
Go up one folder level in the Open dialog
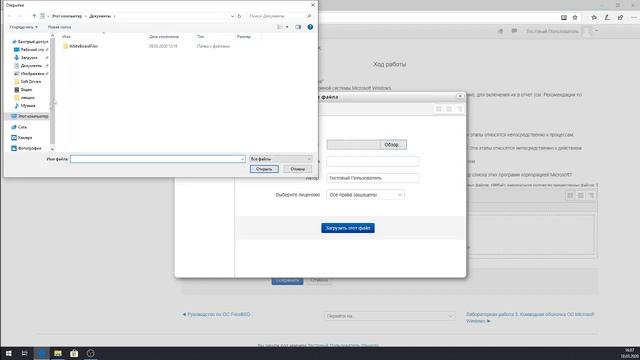tap(34, 16)
